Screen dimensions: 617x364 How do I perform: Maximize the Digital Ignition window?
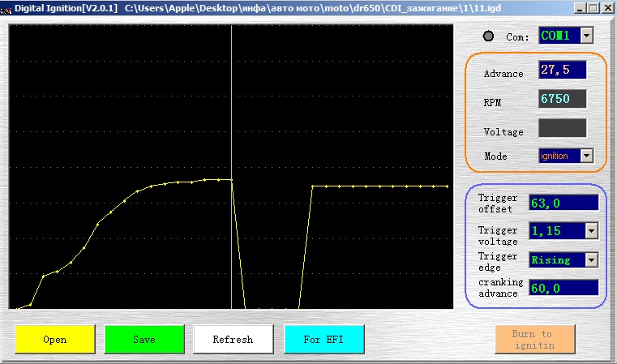point(593,8)
